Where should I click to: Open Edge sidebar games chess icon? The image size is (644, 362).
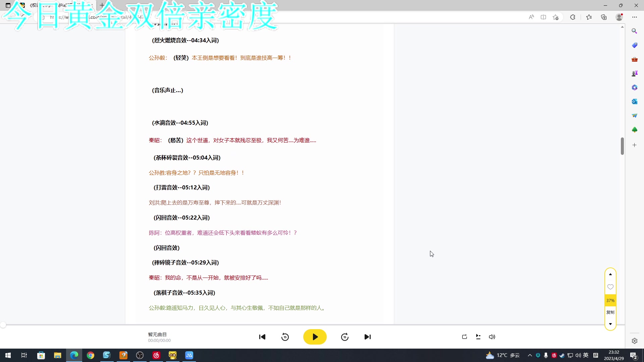634,73
